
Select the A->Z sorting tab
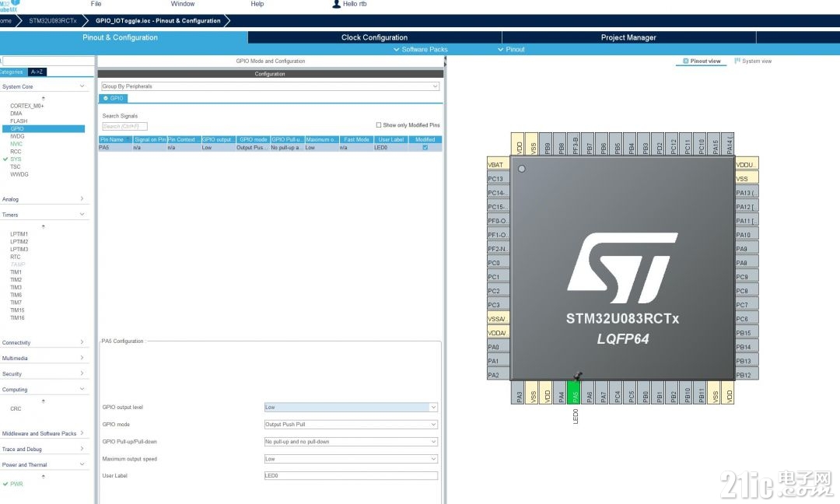click(x=37, y=72)
